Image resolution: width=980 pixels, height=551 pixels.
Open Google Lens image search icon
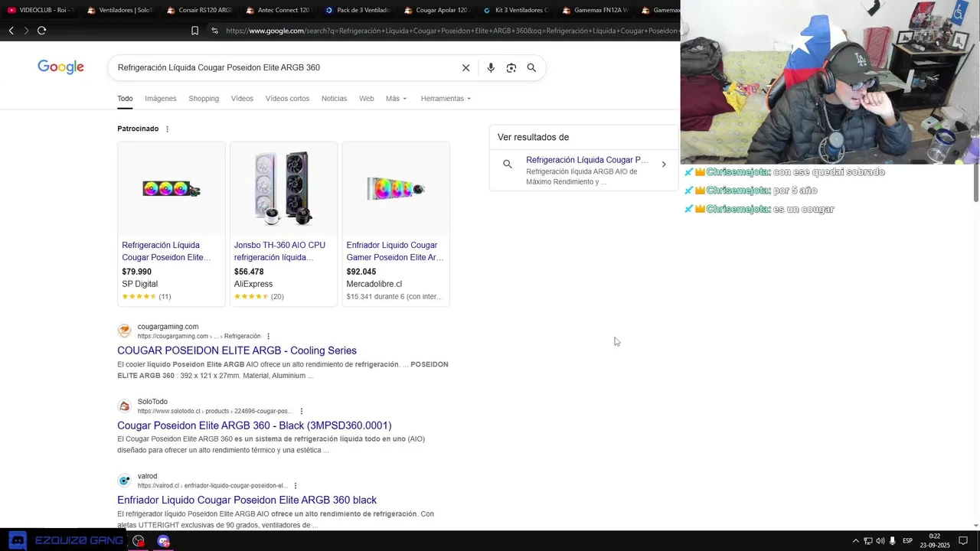(x=511, y=67)
